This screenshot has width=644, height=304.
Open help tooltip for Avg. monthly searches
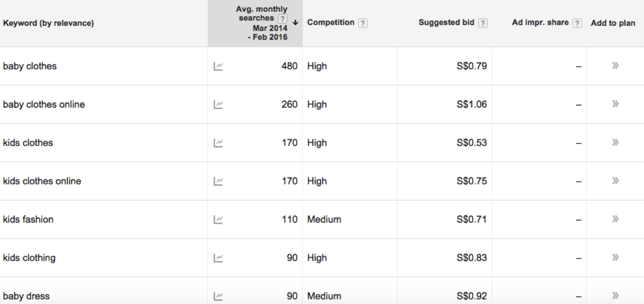[x=282, y=18]
